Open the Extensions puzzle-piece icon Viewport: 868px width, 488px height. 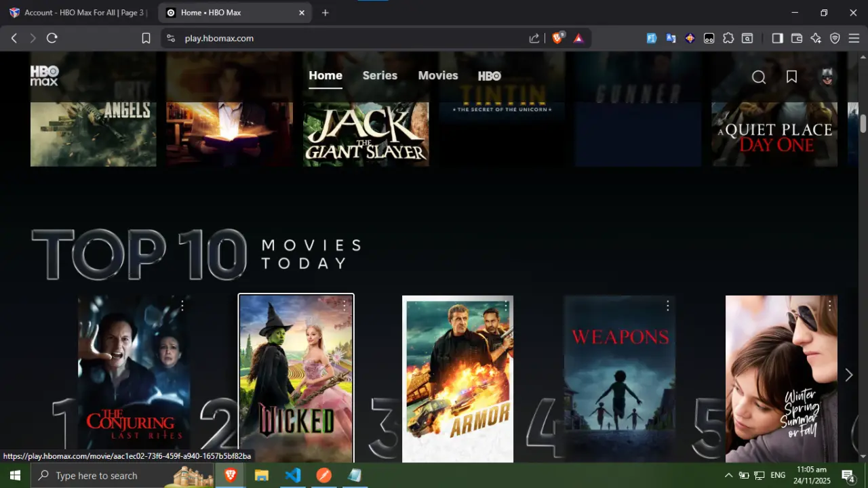click(x=728, y=39)
